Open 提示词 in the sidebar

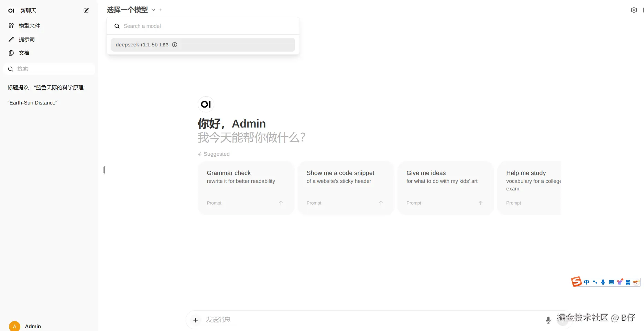[26, 40]
